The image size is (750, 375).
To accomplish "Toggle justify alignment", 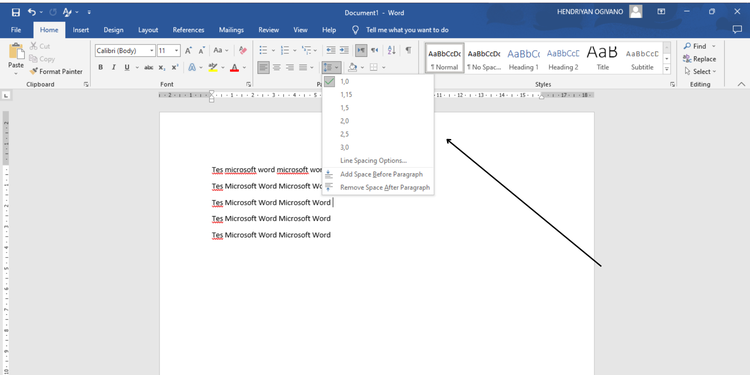I will (x=303, y=67).
